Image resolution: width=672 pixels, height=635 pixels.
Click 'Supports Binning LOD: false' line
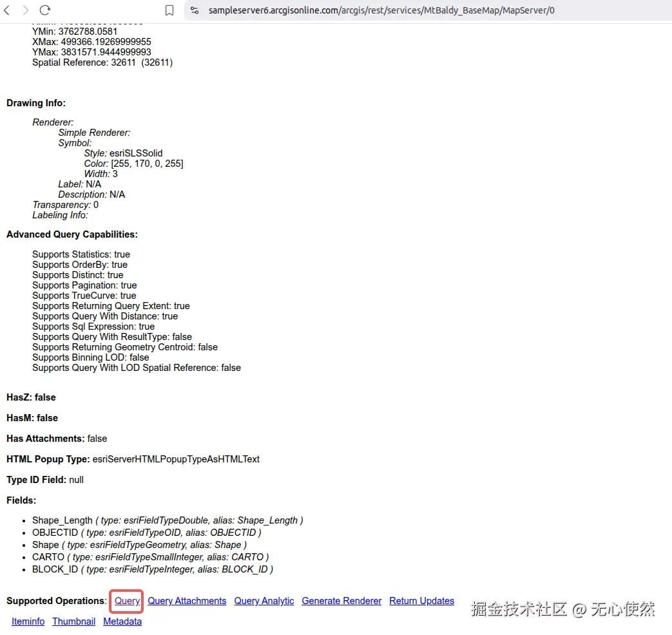[x=90, y=357]
